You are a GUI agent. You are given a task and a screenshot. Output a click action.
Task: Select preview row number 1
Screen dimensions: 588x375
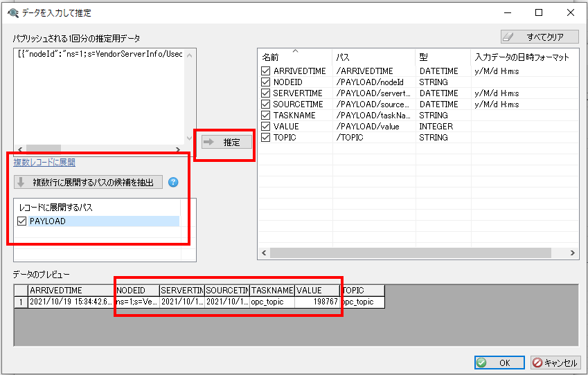click(x=21, y=302)
